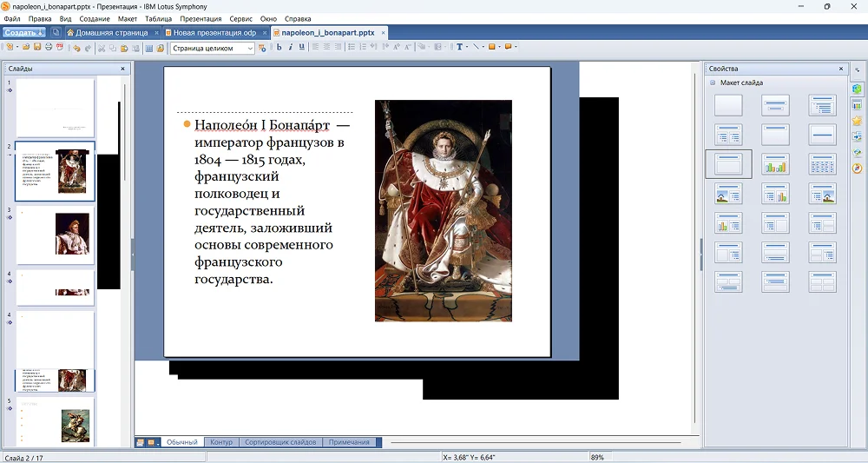Image resolution: width=868 pixels, height=463 pixels.
Task: Select slide 1 thumbnail
Action: coord(56,108)
